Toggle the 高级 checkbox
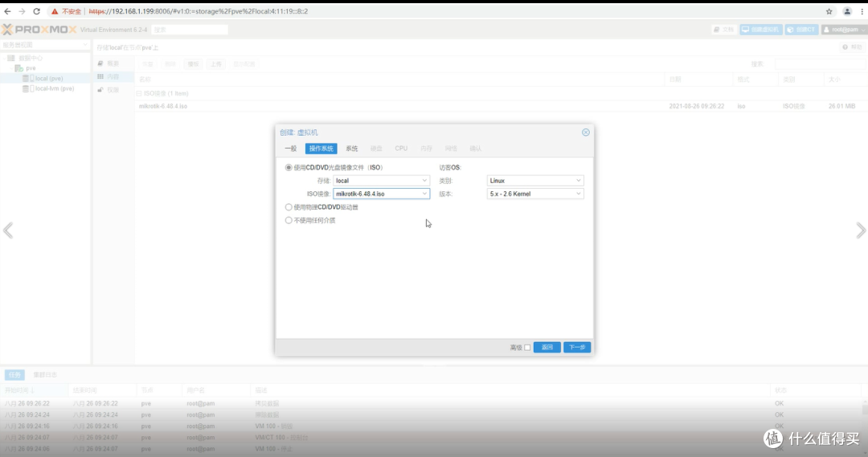 527,348
